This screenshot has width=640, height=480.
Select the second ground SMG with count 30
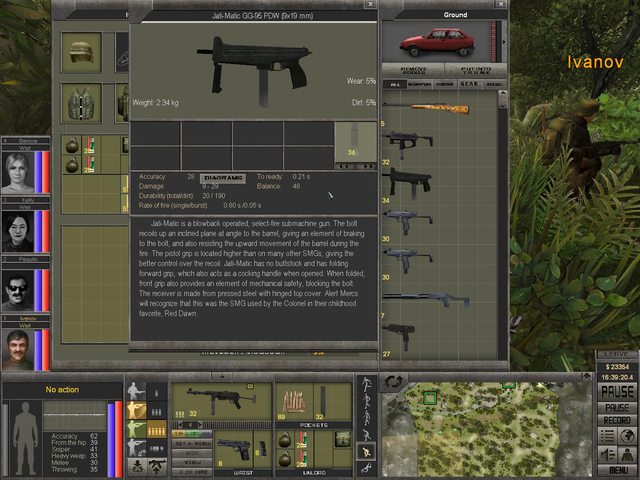click(x=407, y=260)
